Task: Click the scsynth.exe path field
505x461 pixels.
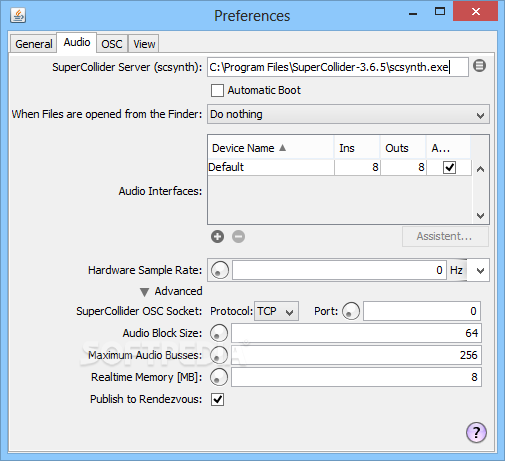Action: point(338,67)
